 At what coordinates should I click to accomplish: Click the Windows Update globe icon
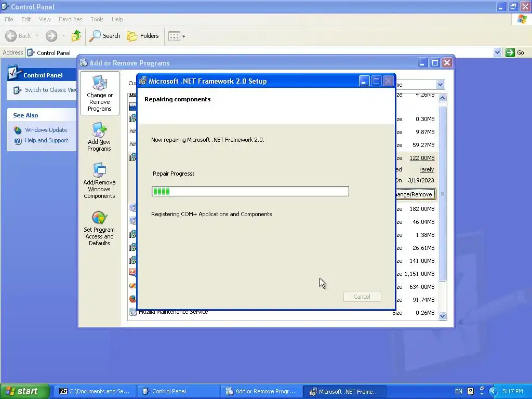point(18,130)
